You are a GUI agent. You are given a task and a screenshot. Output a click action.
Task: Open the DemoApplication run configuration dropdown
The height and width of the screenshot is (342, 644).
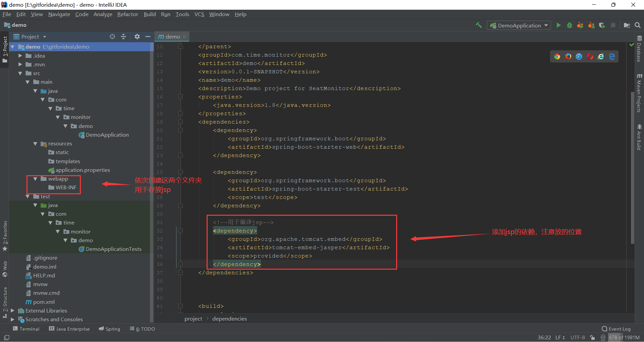pyautogui.click(x=519, y=25)
